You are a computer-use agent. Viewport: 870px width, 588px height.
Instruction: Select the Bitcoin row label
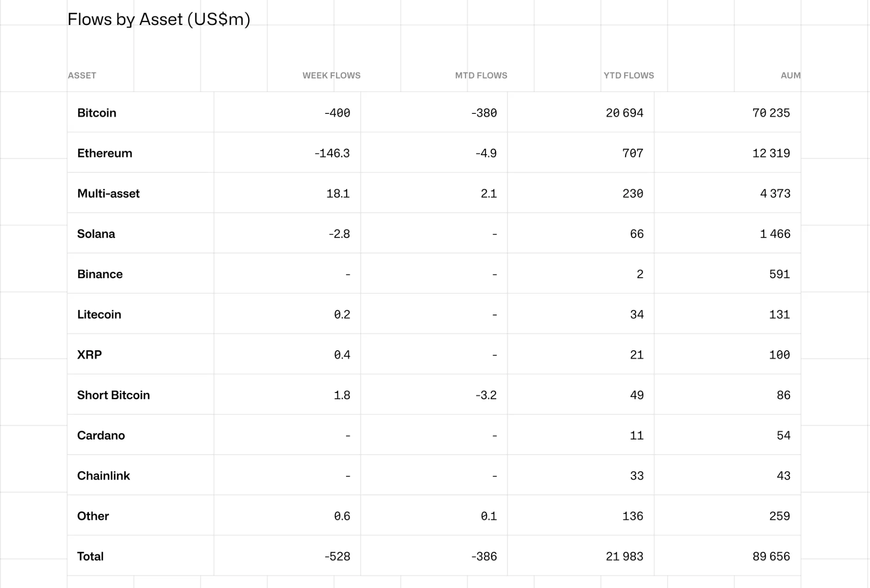(97, 113)
